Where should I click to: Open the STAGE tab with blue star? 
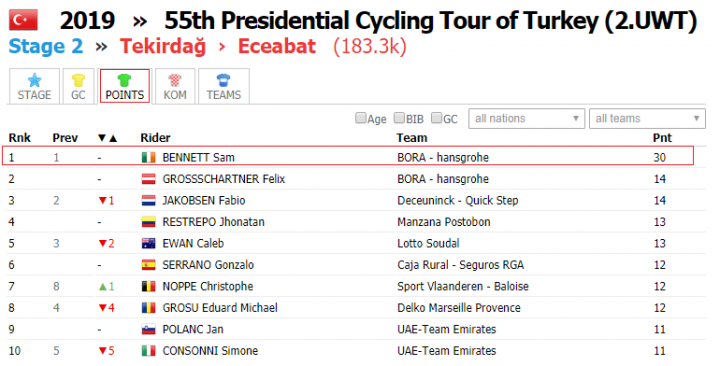coord(34,86)
